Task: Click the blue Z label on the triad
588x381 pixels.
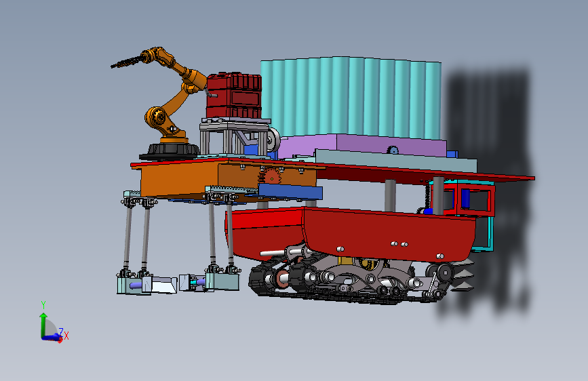Action: point(61,332)
